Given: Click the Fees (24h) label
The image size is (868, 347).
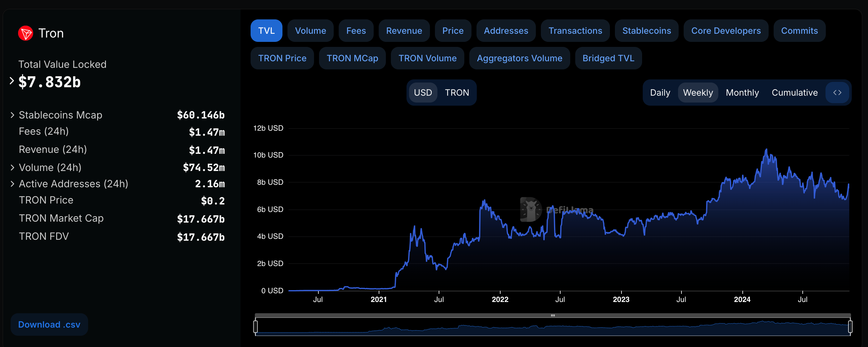Looking at the screenshot, I should [44, 131].
